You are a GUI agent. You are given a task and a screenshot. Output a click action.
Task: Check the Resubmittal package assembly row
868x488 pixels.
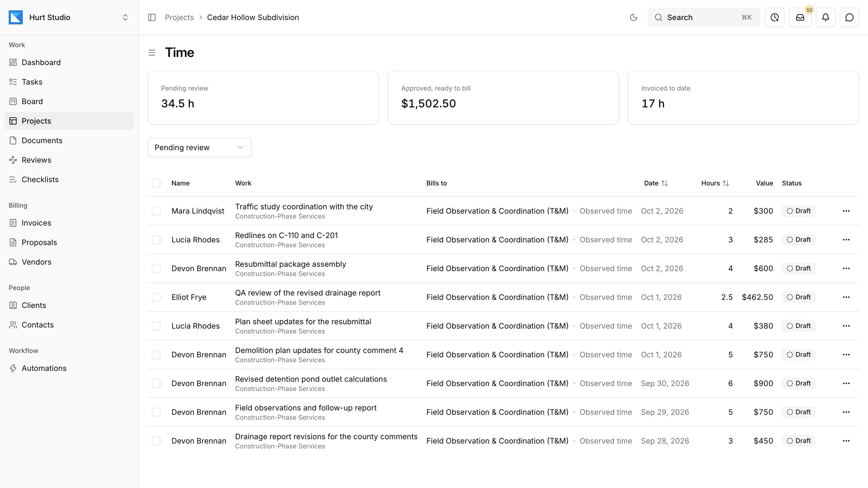(x=156, y=268)
